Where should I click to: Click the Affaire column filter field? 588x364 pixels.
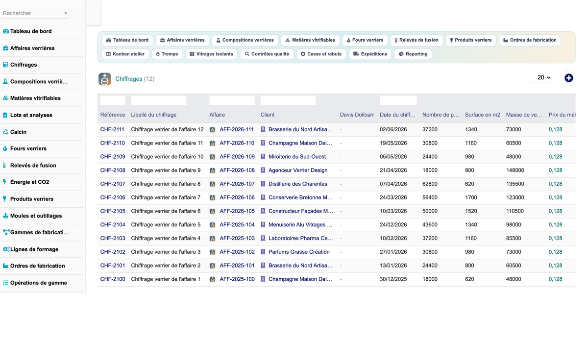coord(232,100)
